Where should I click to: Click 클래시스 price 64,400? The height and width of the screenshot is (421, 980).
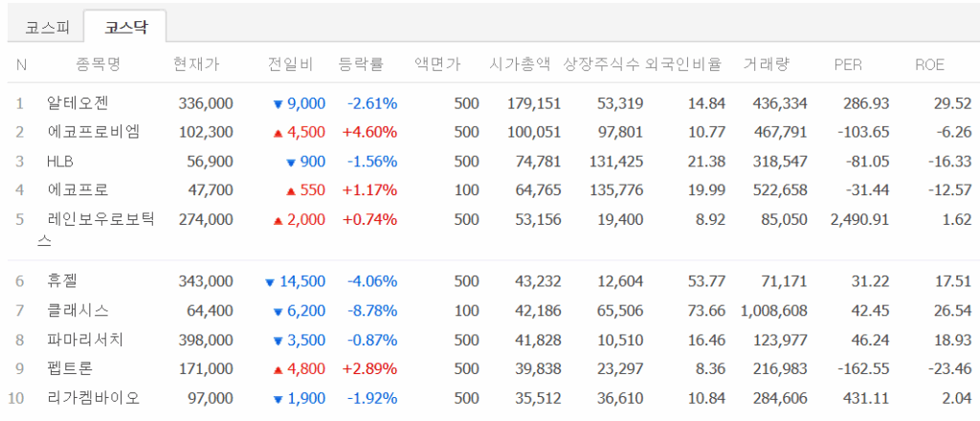[210, 310]
